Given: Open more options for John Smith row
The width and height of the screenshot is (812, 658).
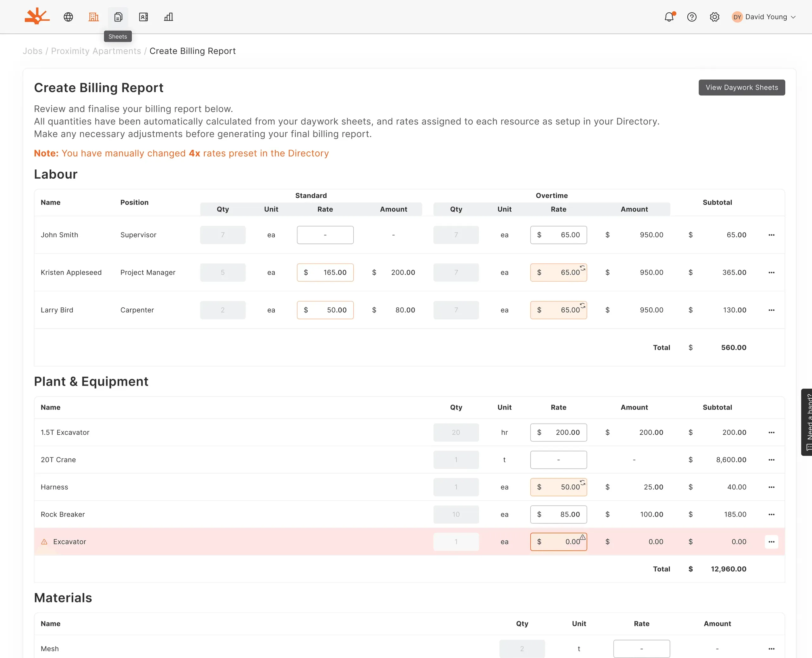Looking at the screenshot, I should point(771,235).
